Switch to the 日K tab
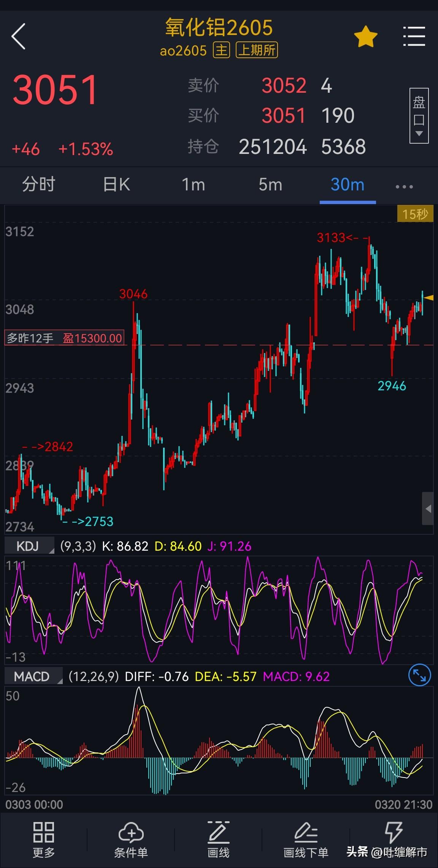 coord(116,185)
